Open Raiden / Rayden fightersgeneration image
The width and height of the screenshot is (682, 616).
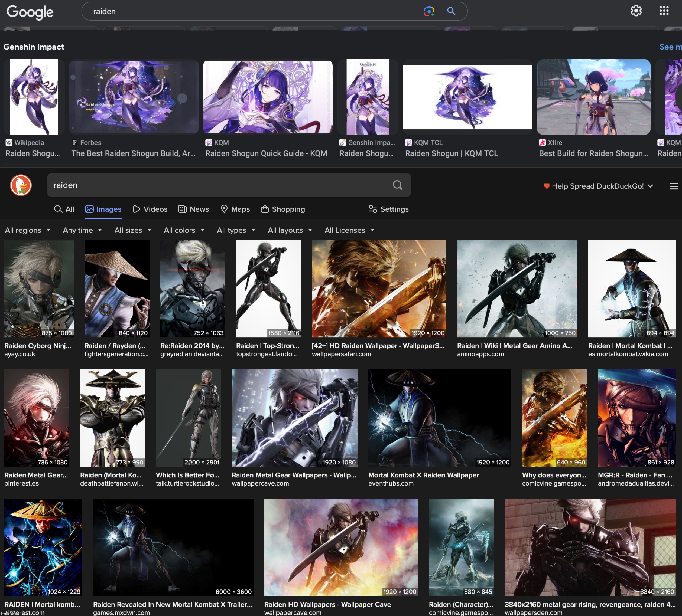coord(117,289)
